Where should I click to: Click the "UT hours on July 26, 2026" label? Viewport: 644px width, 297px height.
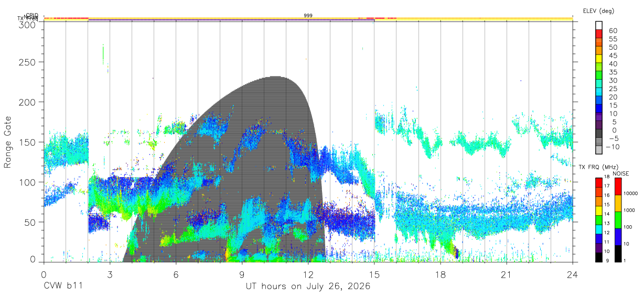coord(308,287)
